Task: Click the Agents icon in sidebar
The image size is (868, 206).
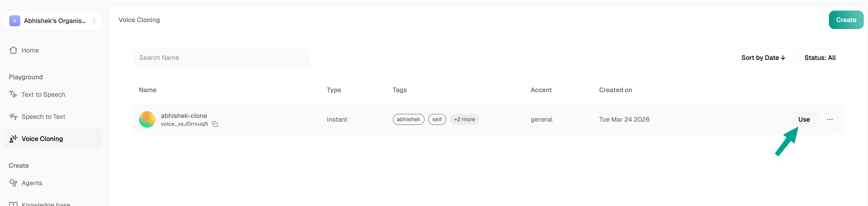Action: coord(13,183)
